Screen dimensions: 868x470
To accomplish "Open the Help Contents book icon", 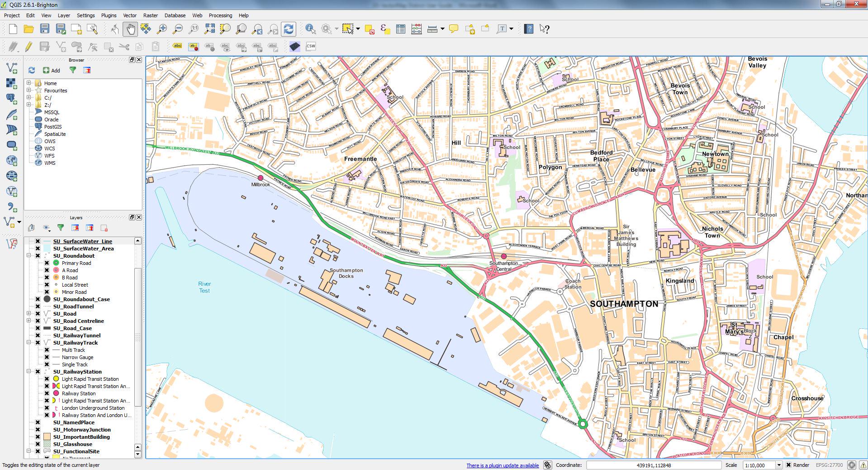I will (x=528, y=29).
